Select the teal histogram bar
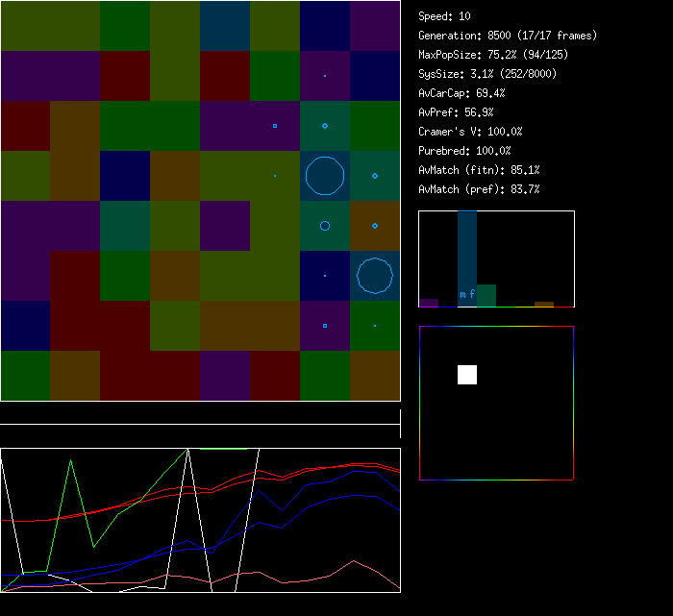The height and width of the screenshot is (616, 673). (x=486, y=296)
